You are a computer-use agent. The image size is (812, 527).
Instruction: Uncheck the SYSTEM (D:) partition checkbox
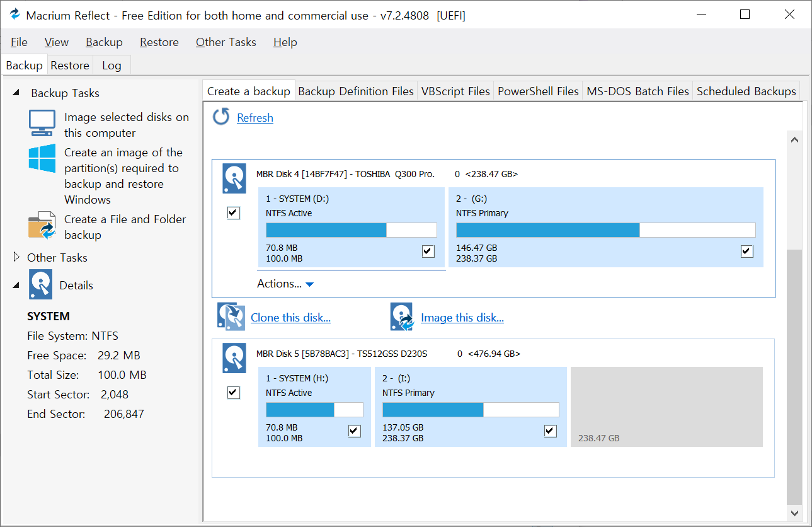428,252
